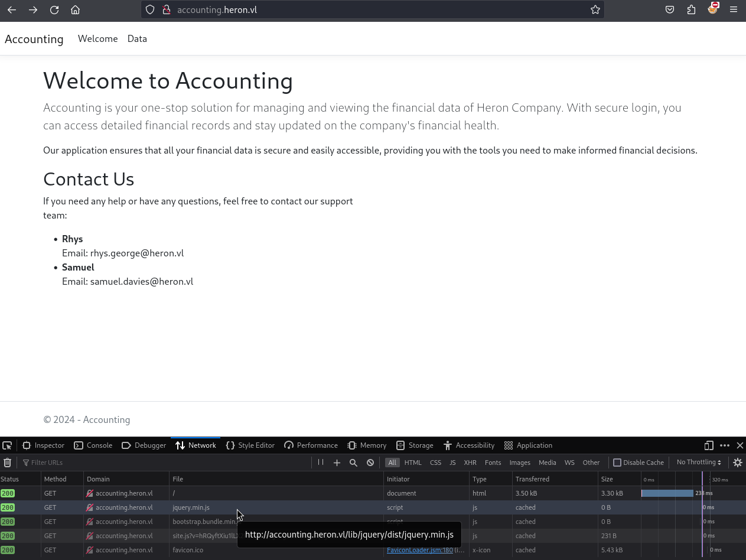746x560 pixels.
Task: Open the No Throttling dropdown
Action: point(699,463)
